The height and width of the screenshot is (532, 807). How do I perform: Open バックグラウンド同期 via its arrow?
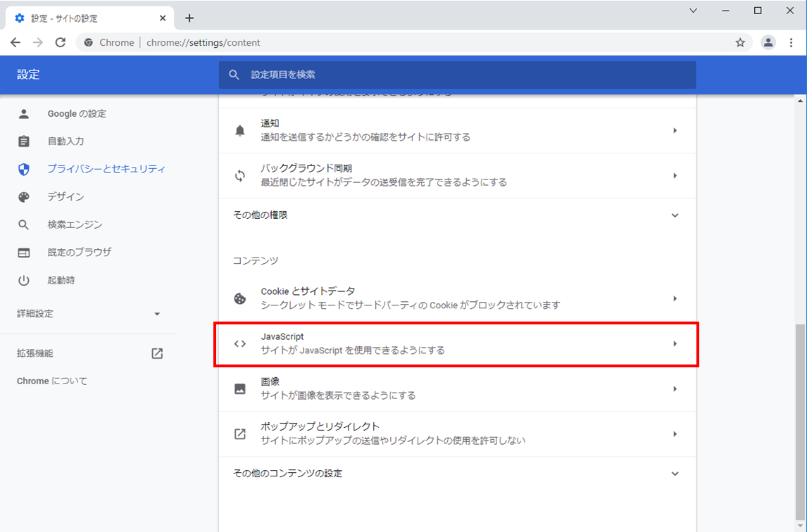[x=675, y=176]
